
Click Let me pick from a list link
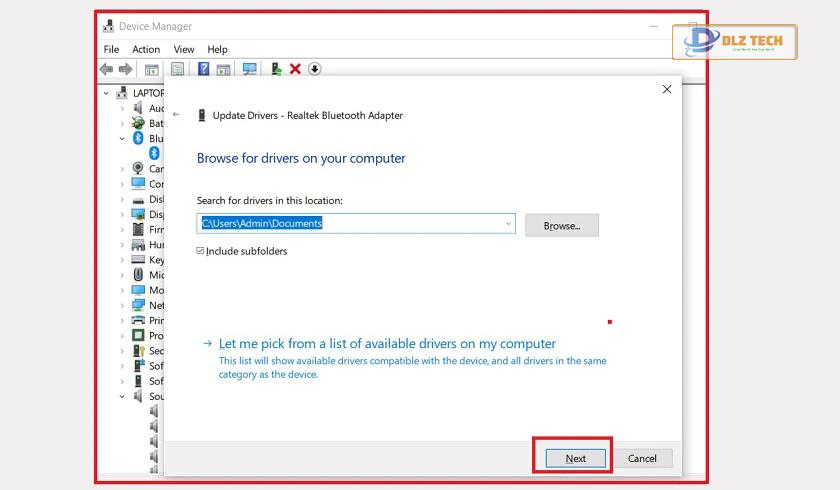pos(387,344)
